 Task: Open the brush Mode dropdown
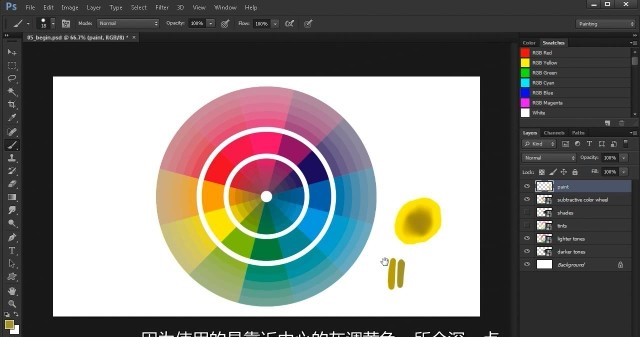128,24
